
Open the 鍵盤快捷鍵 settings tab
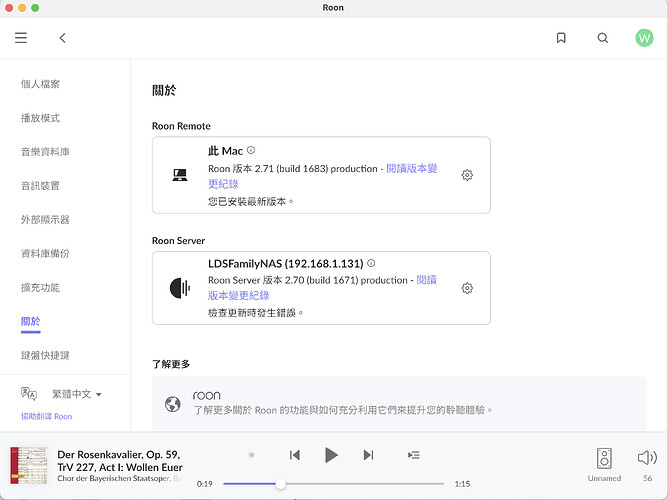pos(45,355)
